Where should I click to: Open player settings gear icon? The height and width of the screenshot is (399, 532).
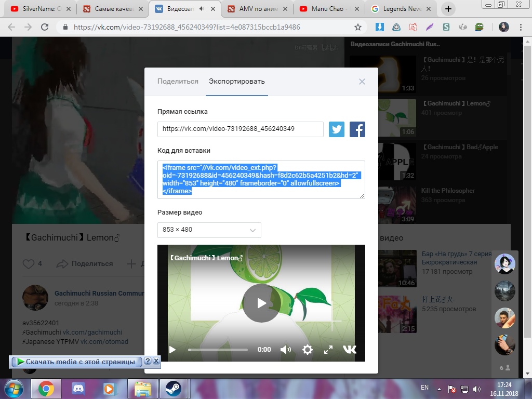308,350
